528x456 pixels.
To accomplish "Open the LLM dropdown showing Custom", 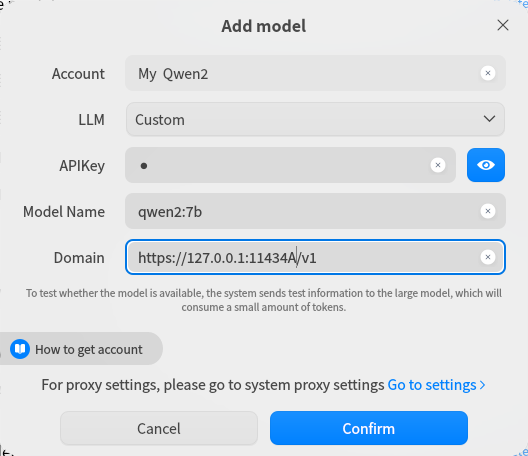I will 315,119.
